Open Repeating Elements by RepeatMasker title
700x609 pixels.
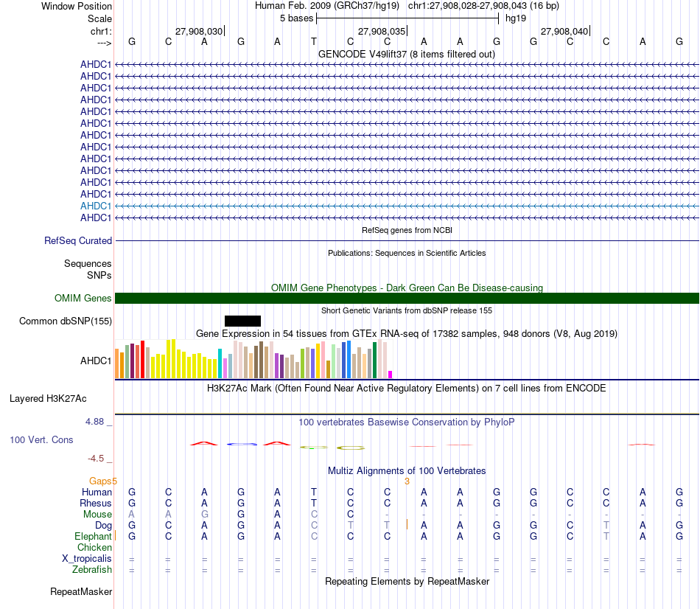click(x=407, y=581)
